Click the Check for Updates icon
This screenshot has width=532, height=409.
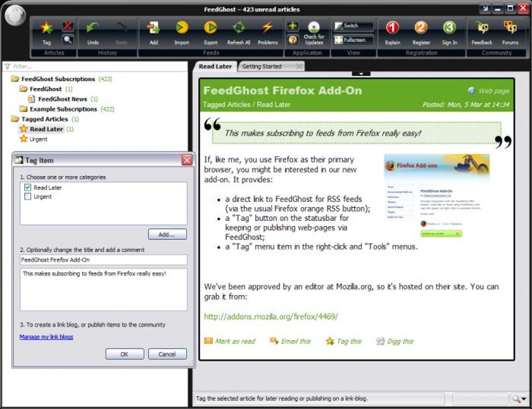tap(314, 27)
